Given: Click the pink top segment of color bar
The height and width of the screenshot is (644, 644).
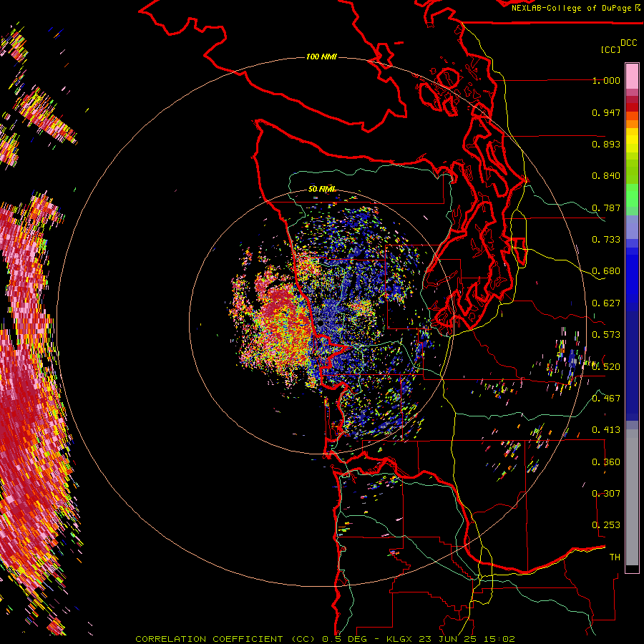Looking at the screenshot, I should tap(632, 76).
